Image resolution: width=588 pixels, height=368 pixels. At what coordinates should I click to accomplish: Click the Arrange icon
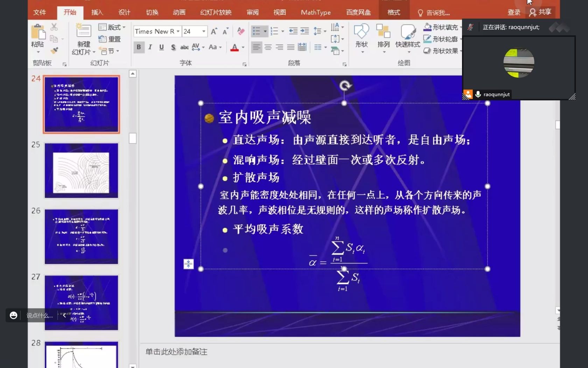pos(383,32)
